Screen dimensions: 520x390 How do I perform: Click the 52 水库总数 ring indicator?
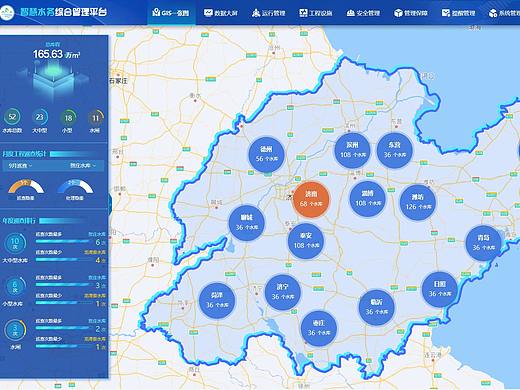coord(12,117)
